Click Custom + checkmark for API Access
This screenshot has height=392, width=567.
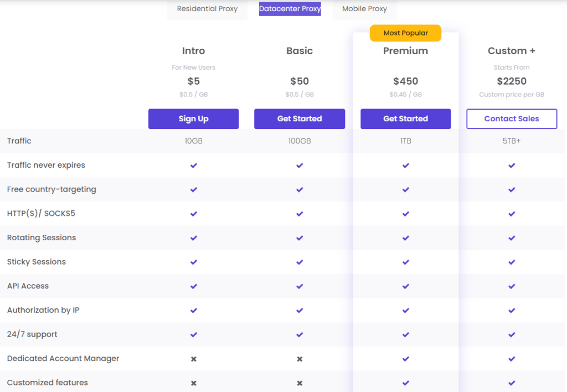click(512, 286)
